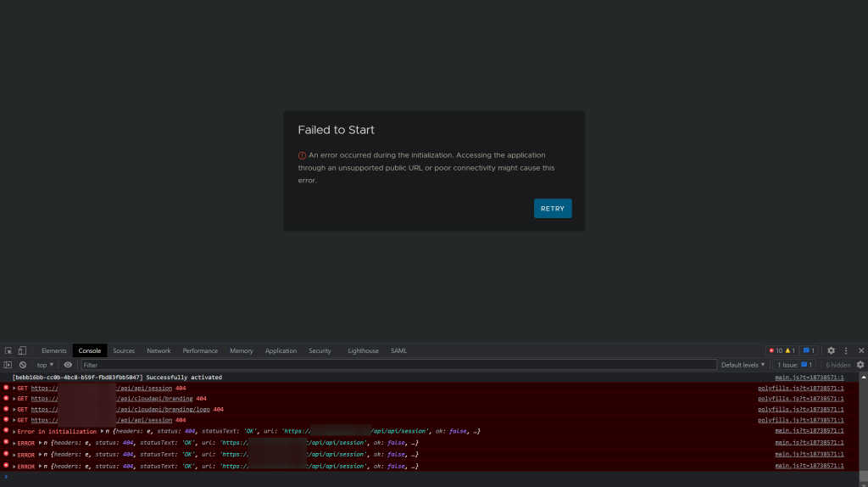Open the JavaScript context 'top' dropdown

tap(45, 365)
